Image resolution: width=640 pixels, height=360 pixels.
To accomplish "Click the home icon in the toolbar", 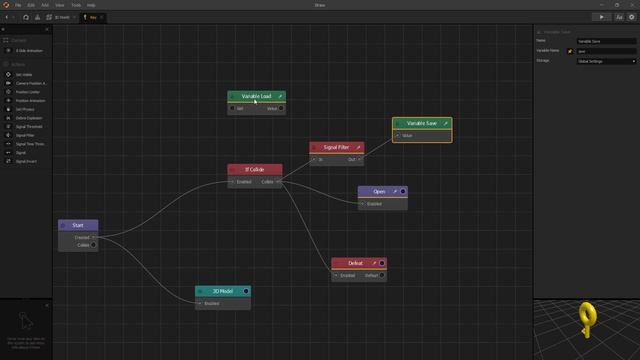I will click(26, 17).
